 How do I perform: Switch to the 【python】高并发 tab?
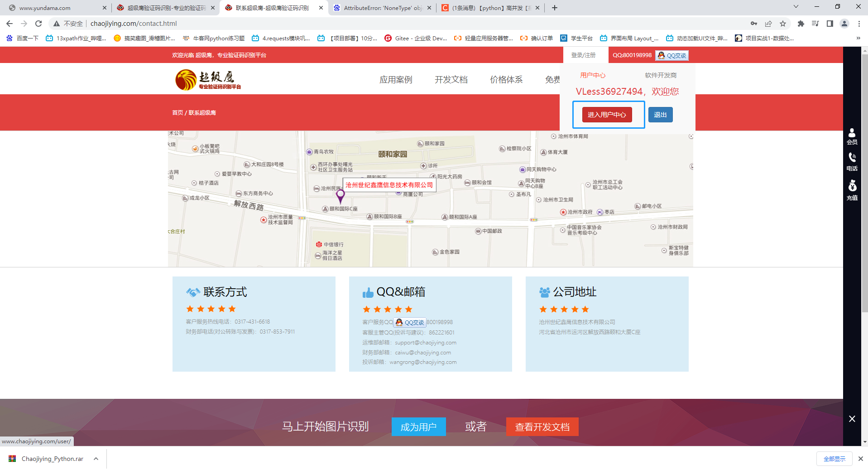tap(490, 8)
